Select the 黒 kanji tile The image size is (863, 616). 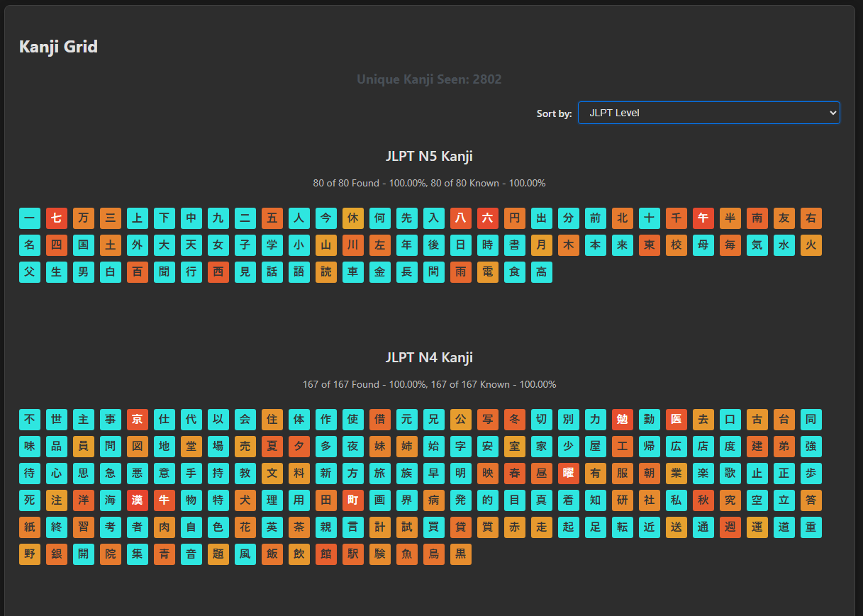click(461, 554)
